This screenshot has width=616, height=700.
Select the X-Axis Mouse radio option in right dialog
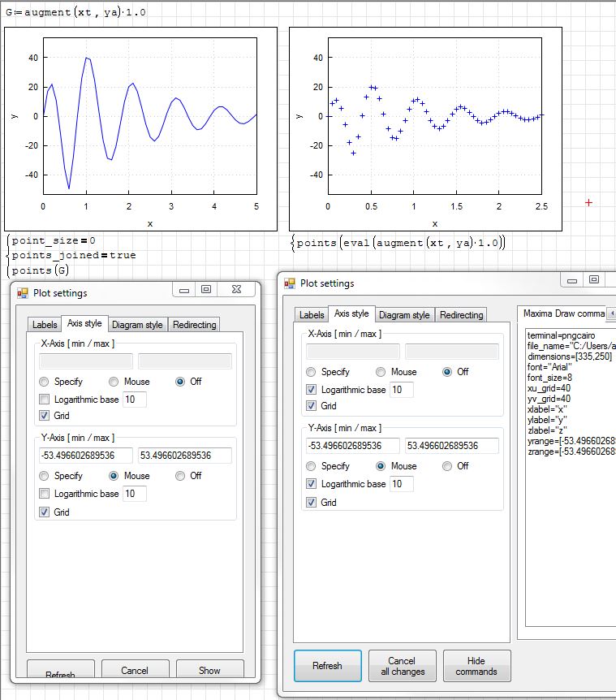380,372
